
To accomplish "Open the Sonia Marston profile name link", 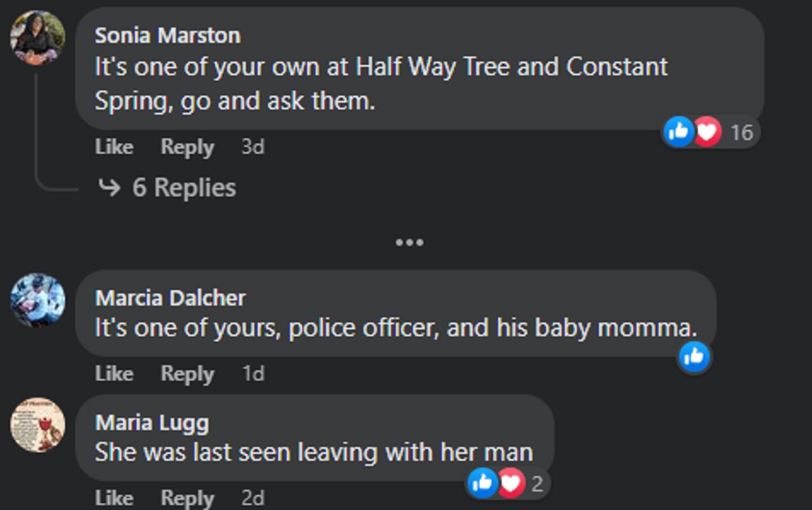I will click(x=167, y=35).
